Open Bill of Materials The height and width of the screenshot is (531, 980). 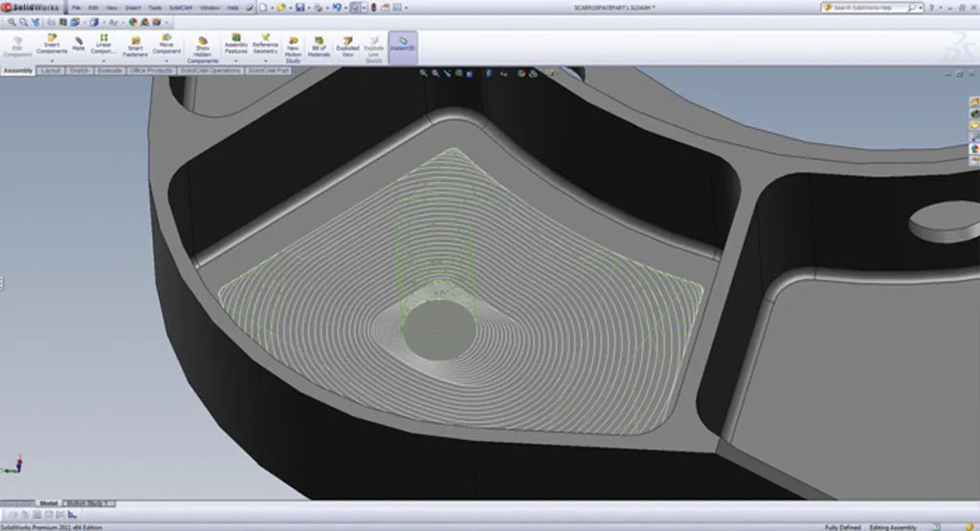coord(319,44)
